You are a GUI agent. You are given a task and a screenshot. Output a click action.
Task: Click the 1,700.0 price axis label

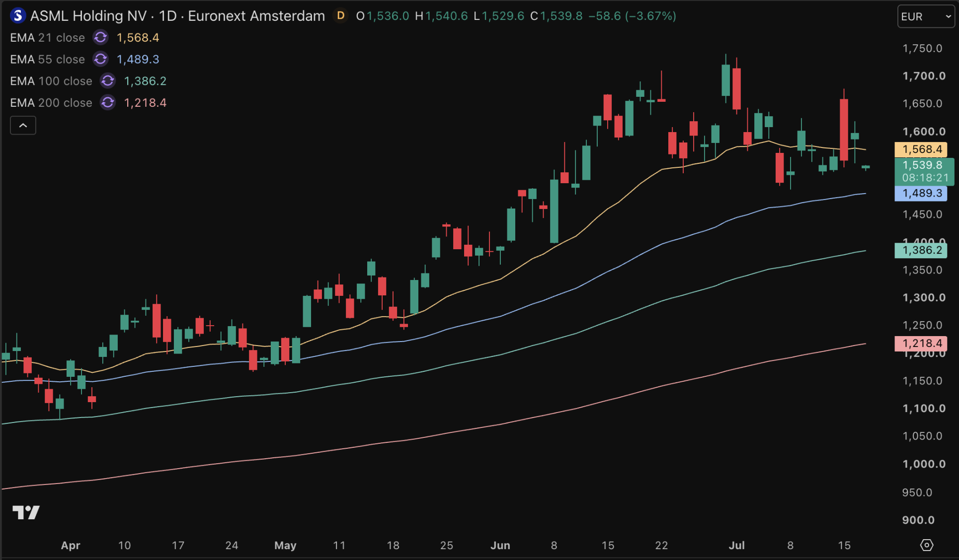[x=924, y=76]
